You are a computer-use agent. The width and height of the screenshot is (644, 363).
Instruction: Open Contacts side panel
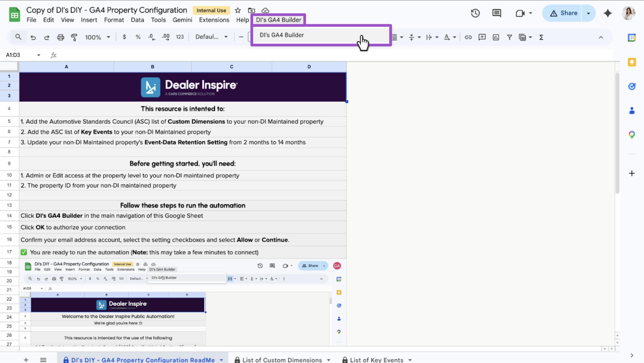coord(632,111)
